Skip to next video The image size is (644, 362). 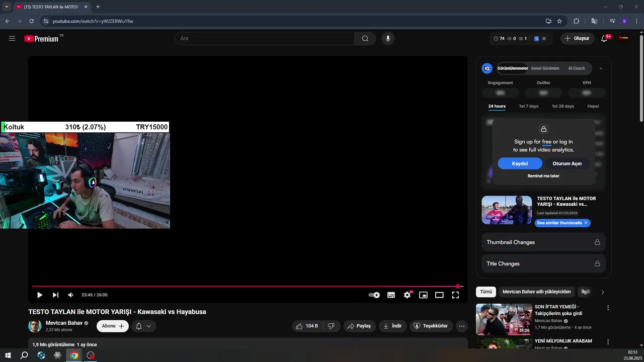[55, 295]
